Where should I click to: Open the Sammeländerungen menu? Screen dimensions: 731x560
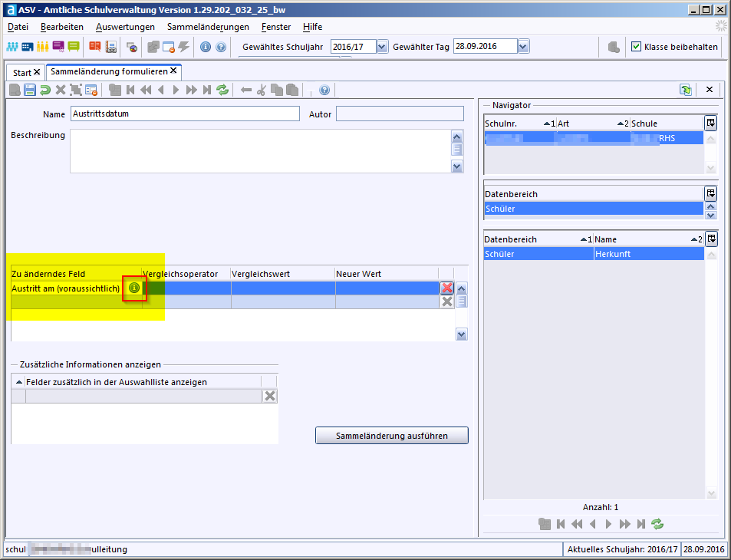coord(208,27)
